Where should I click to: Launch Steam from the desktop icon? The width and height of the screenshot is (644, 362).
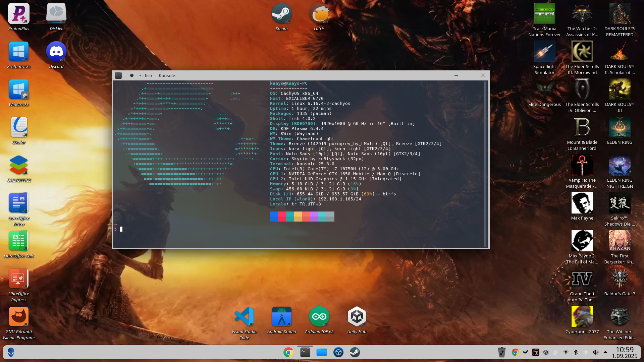[x=282, y=14]
